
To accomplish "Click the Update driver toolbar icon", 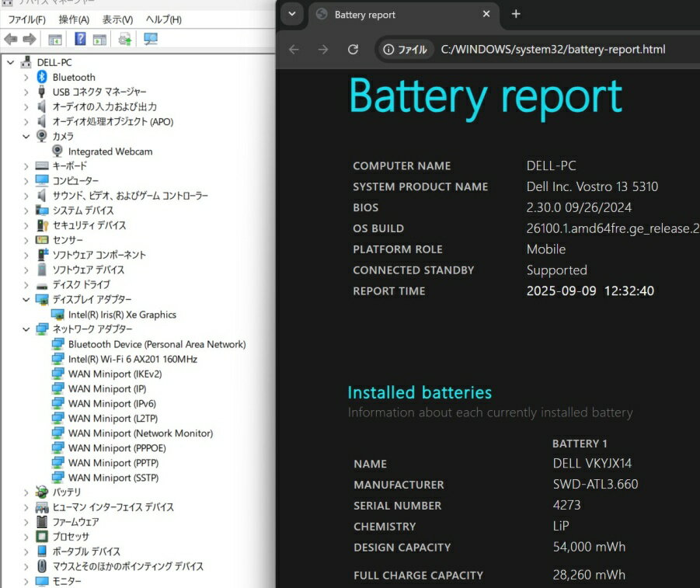I will coord(124,40).
